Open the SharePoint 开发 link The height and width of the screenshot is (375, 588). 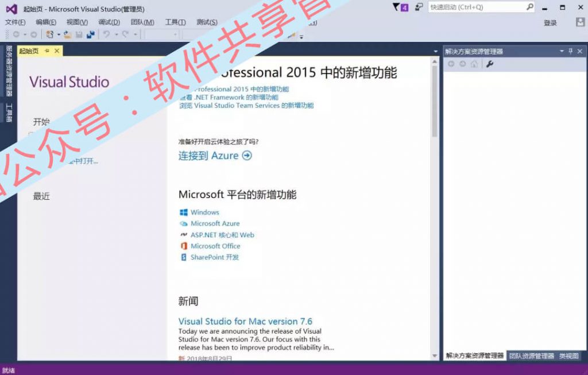215,257
